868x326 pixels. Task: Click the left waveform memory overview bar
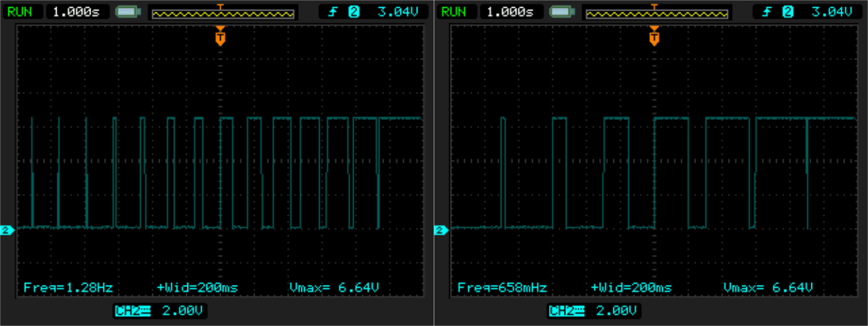point(222,13)
